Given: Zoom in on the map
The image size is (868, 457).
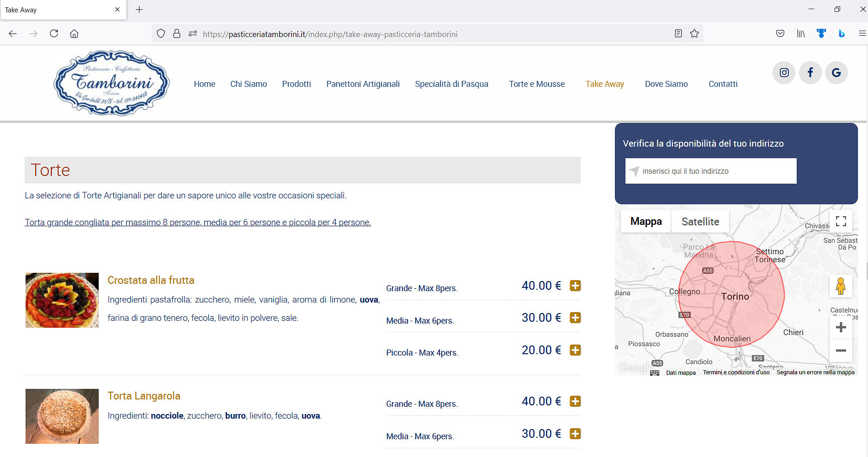Looking at the screenshot, I should coord(841,327).
